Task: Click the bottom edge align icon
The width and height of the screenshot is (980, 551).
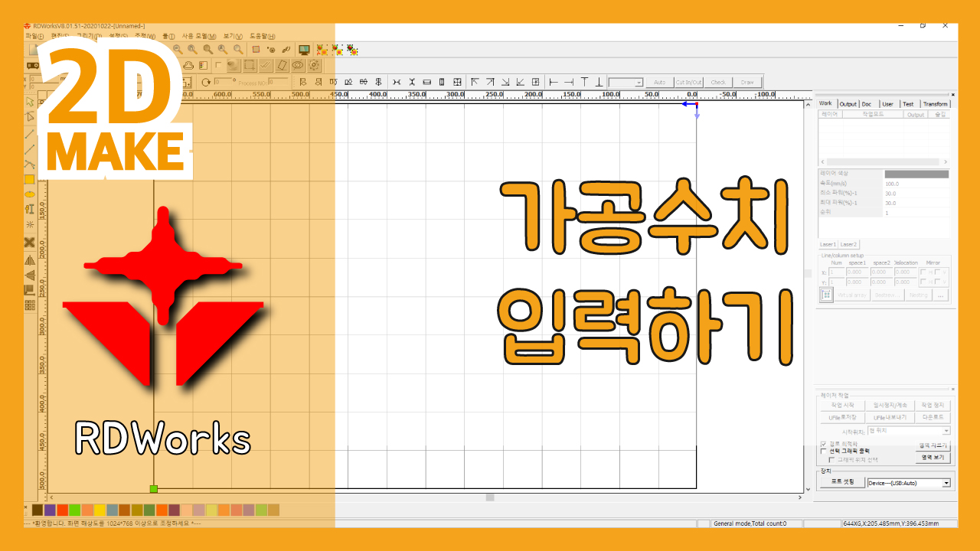Action: (599, 82)
